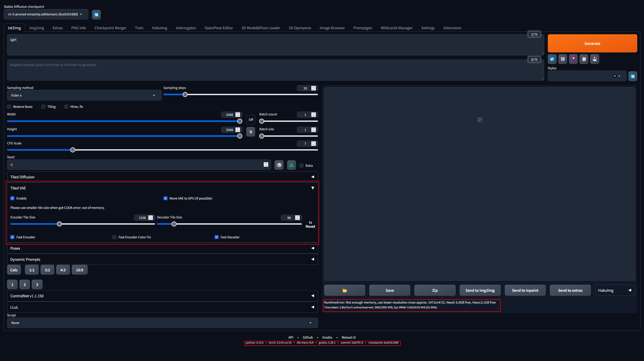Clear the Styles selection with the X

(x=615, y=76)
